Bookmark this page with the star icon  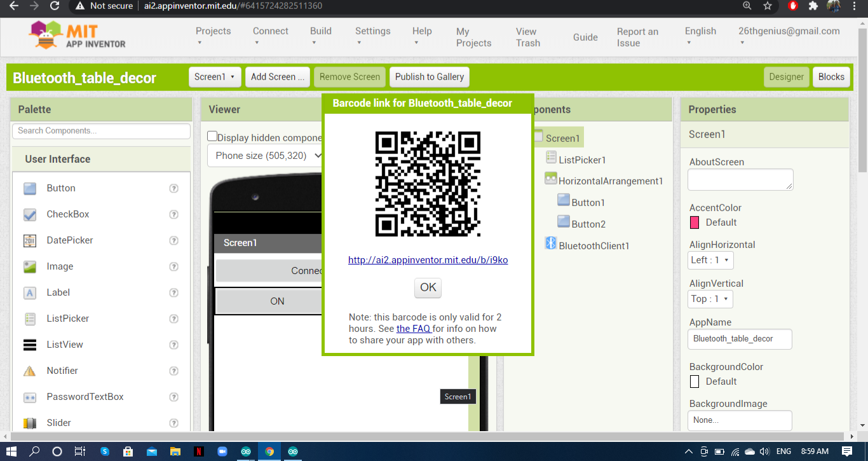coord(768,6)
